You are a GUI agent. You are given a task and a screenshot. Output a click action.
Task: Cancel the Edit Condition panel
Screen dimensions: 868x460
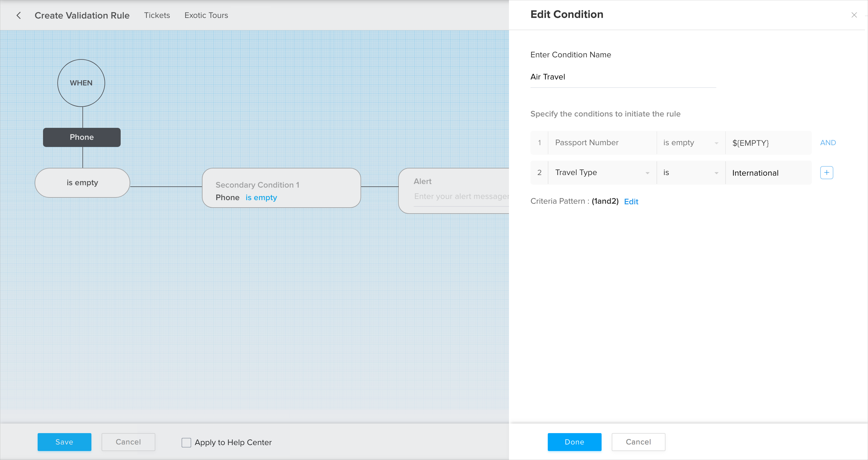[x=638, y=442]
